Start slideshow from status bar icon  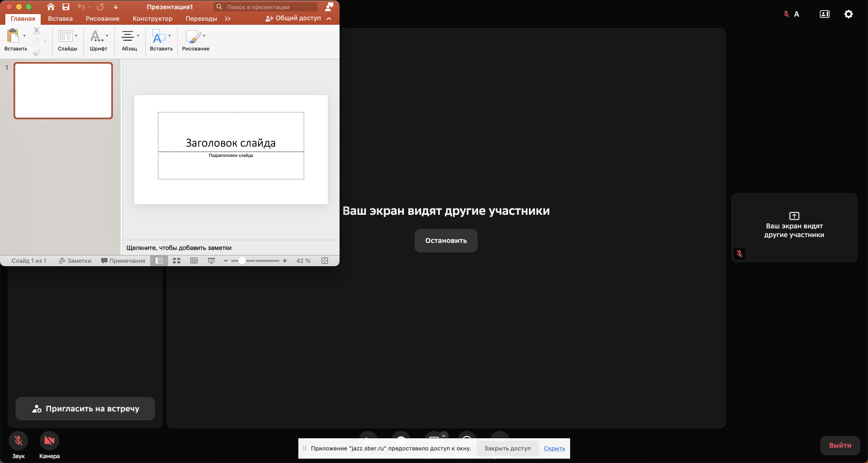point(211,261)
